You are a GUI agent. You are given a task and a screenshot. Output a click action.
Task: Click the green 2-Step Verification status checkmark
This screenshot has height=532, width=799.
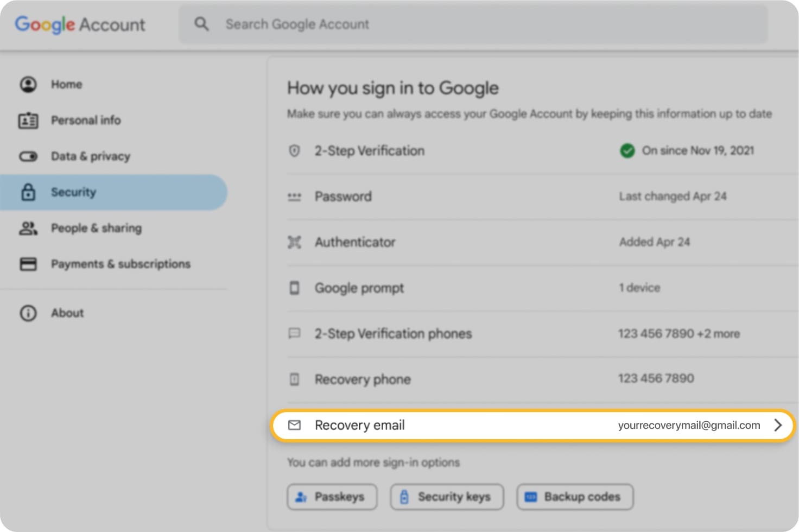[627, 151]
